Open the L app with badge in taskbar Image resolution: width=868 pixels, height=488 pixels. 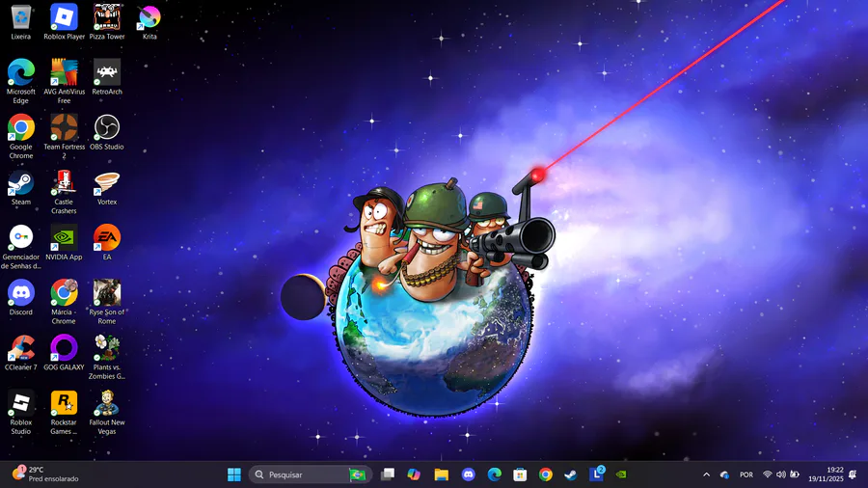tap(597, 474)
